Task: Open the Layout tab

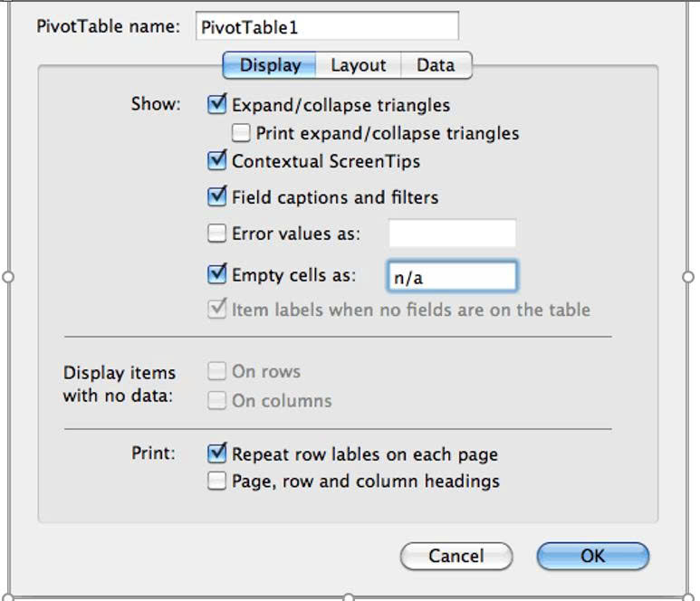Action: coord(358,65)
